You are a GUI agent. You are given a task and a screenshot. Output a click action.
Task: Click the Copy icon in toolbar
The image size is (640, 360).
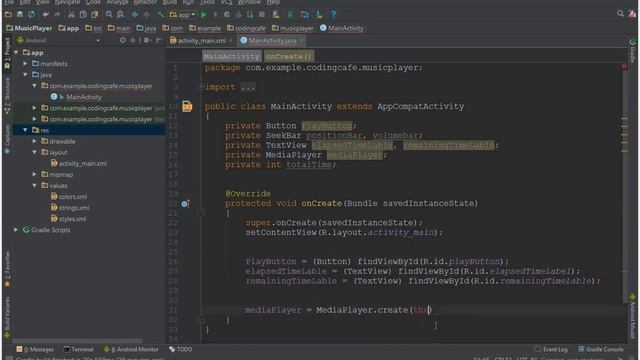click(83, 15)
